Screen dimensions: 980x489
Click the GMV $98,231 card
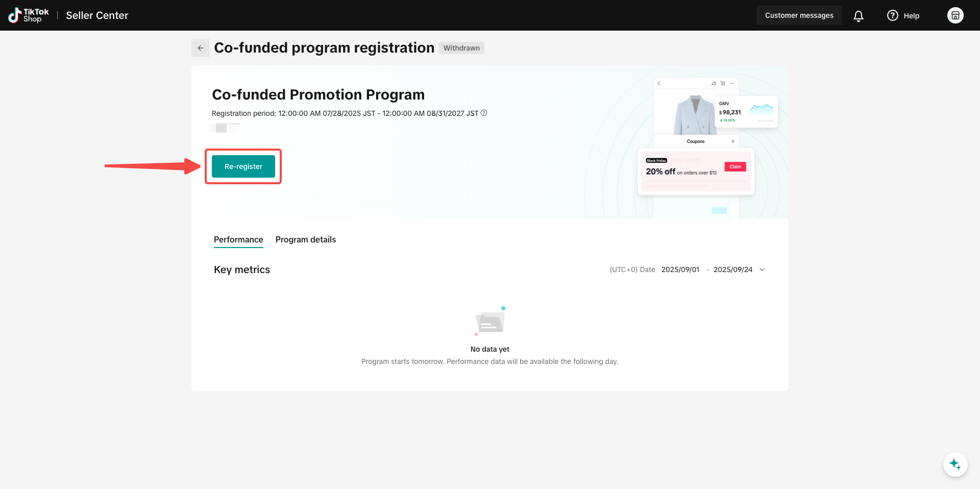point(745,112)
